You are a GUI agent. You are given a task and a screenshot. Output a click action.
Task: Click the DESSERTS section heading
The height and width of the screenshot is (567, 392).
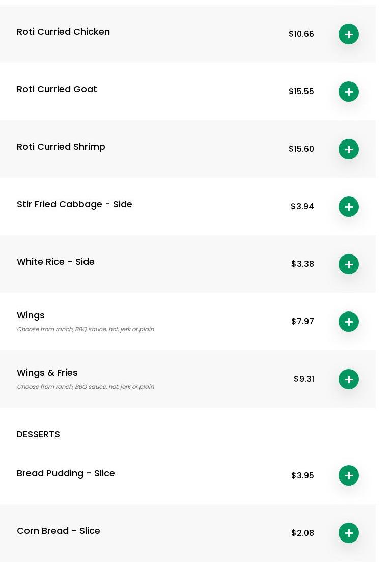point(38,434)
